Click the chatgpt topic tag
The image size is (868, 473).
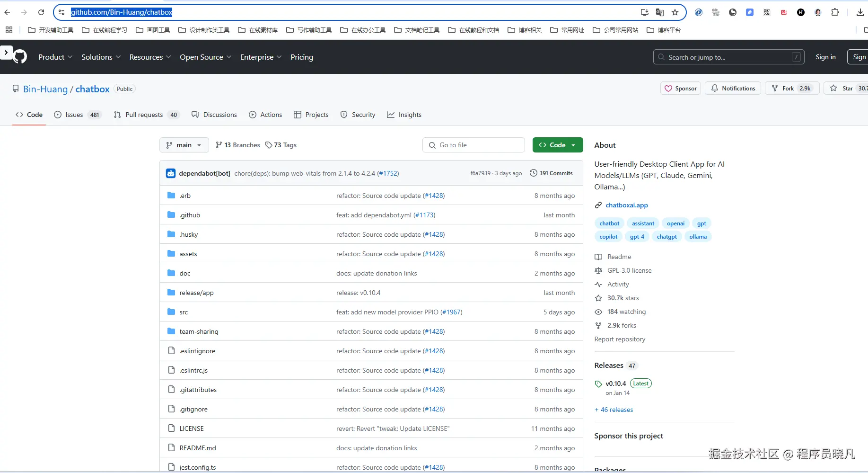pyautogui.click(x=666, y=237)
